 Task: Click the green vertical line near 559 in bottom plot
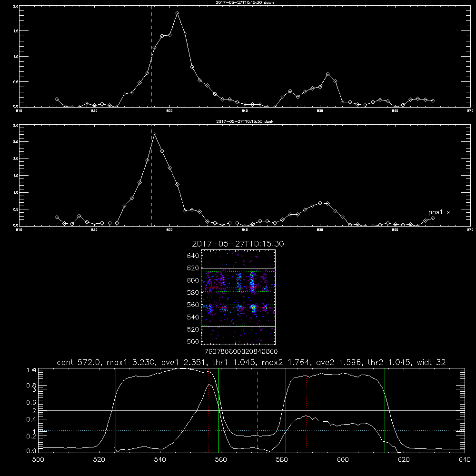[218, 410]
